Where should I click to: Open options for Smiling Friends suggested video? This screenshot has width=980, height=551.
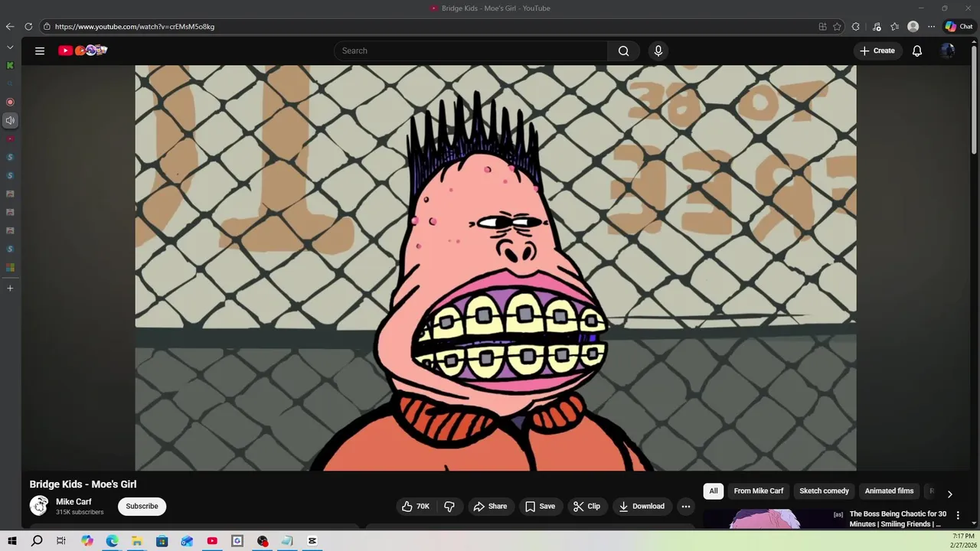pyautogui.click(x=958, y=516)
